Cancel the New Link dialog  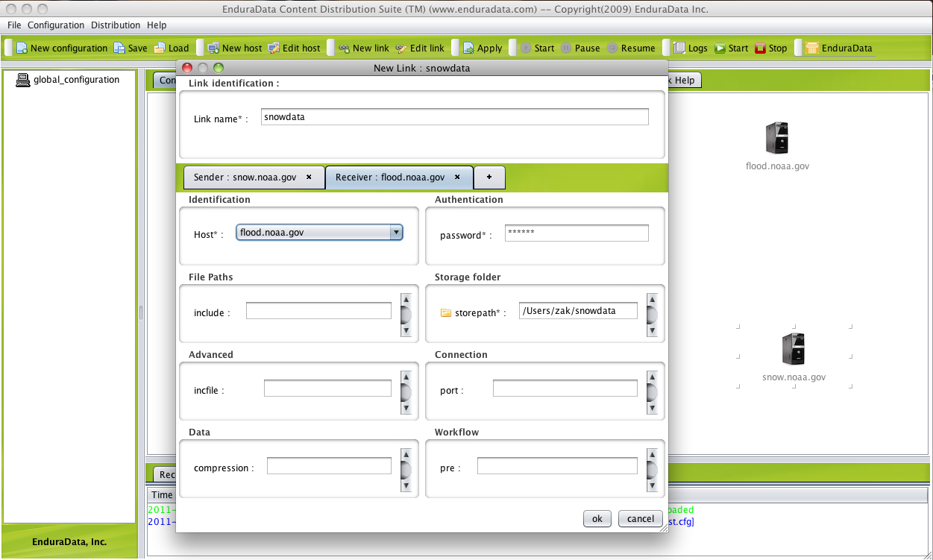[x=641, y=519]
